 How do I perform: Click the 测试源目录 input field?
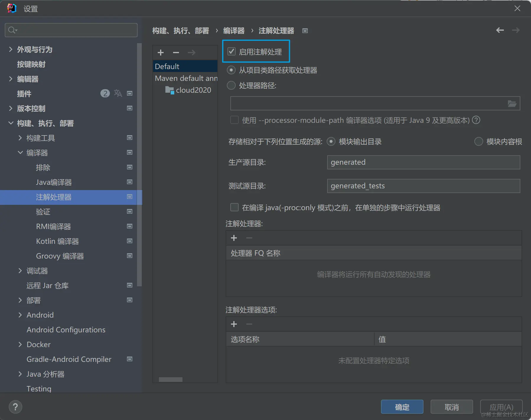(x=424, y=186)
